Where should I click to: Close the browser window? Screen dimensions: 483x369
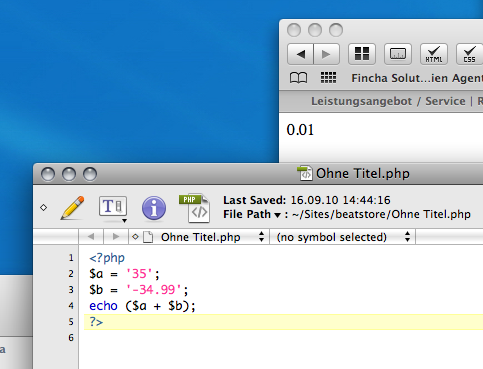pos(294,30)
